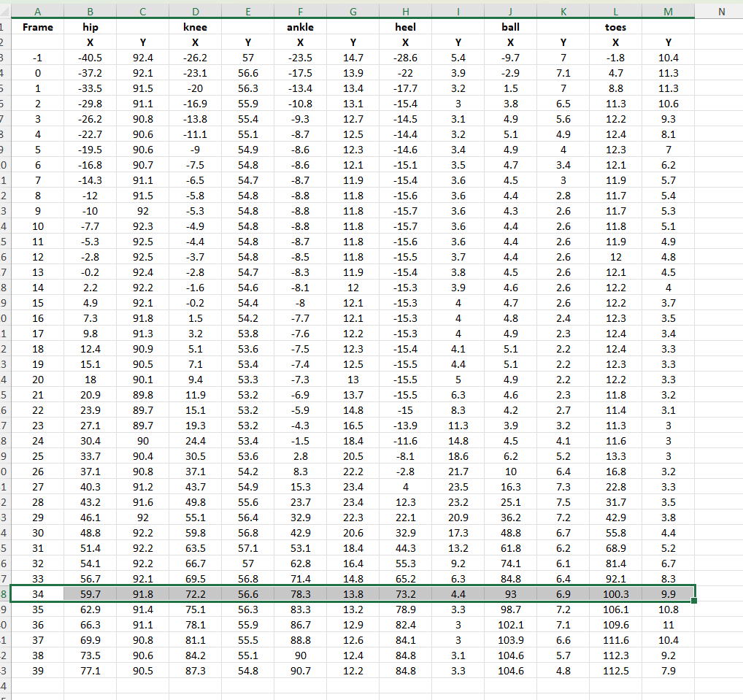Click the ankle header cell

click(300, 27)
